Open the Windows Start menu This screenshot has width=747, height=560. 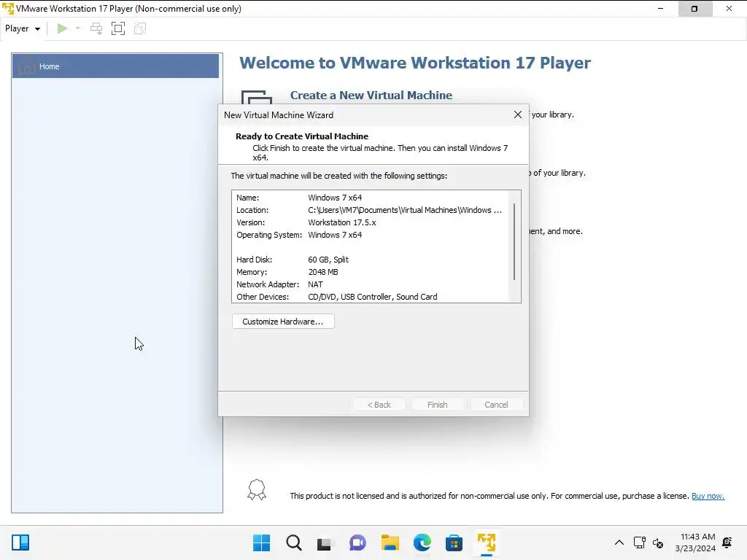pos(261,542)
